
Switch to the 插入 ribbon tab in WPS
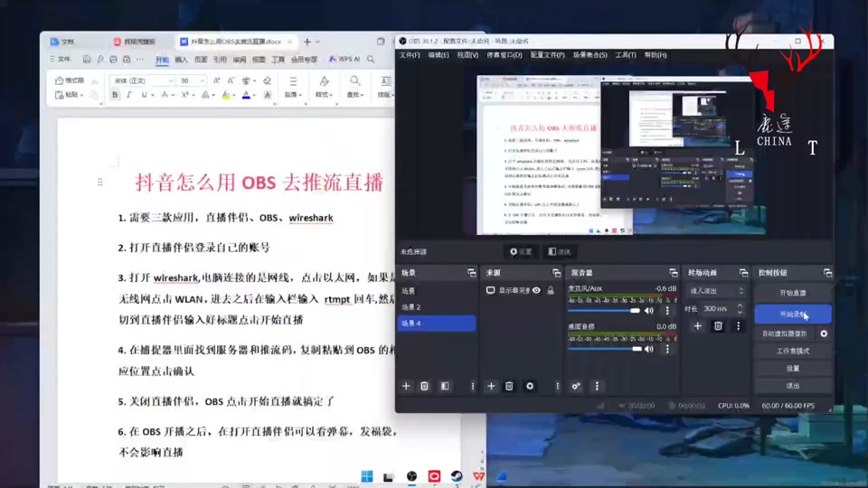181,60
